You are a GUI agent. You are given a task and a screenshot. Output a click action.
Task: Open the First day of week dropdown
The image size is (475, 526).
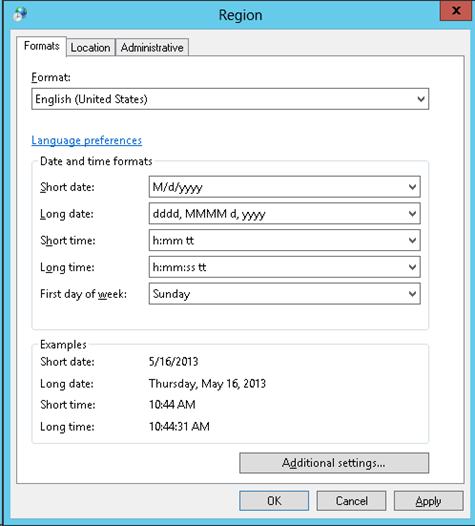(284, 294)
